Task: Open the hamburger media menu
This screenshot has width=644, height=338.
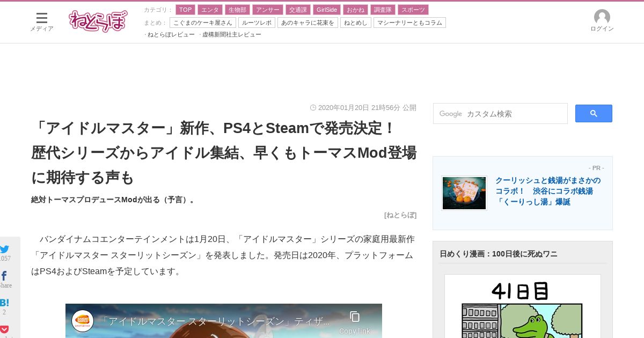Action: point(41,18)
